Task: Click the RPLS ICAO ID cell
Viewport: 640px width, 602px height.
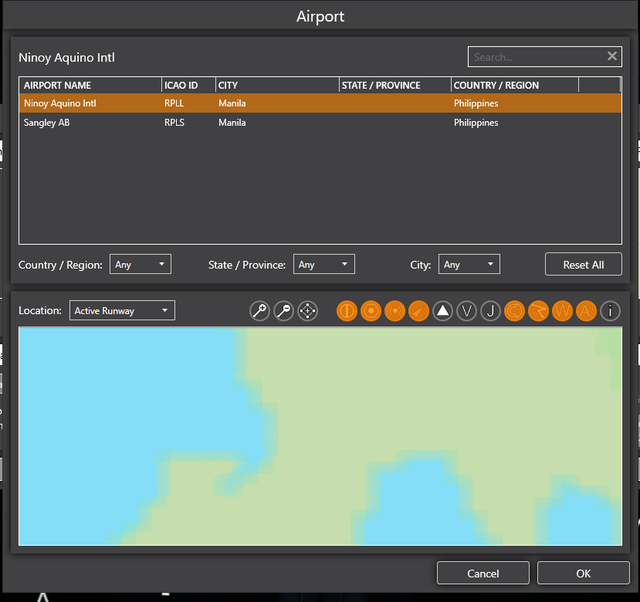Action: tap(174, 122)
